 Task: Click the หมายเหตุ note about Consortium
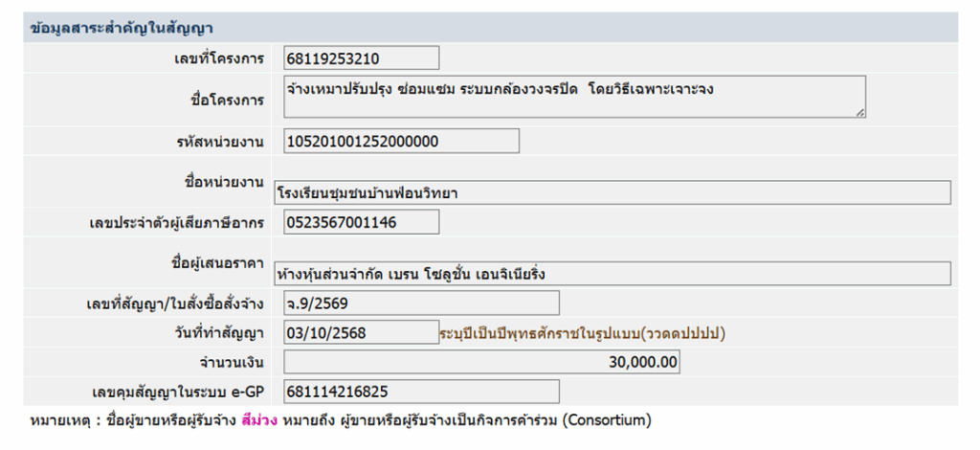(341, 420)
